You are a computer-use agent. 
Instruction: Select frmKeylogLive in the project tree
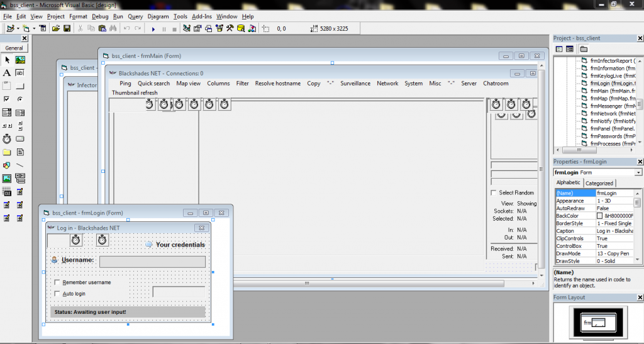point(613,76)
